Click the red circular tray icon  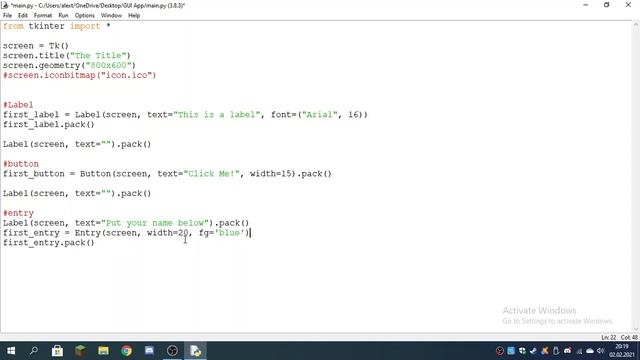500,351
